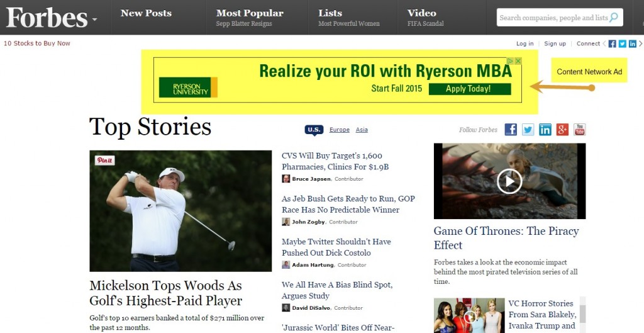Open Adam Hartung contributor name
644x333 pixels.
tap(313, 265)
